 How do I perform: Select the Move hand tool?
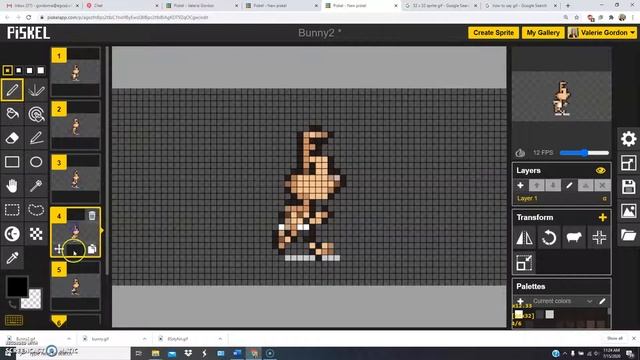tap(12, 186)
